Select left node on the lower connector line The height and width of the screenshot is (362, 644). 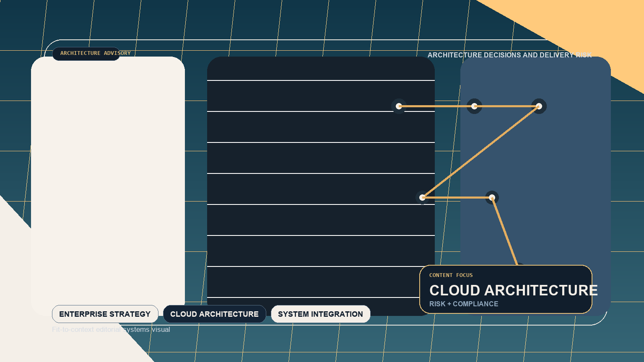[422, 197]
